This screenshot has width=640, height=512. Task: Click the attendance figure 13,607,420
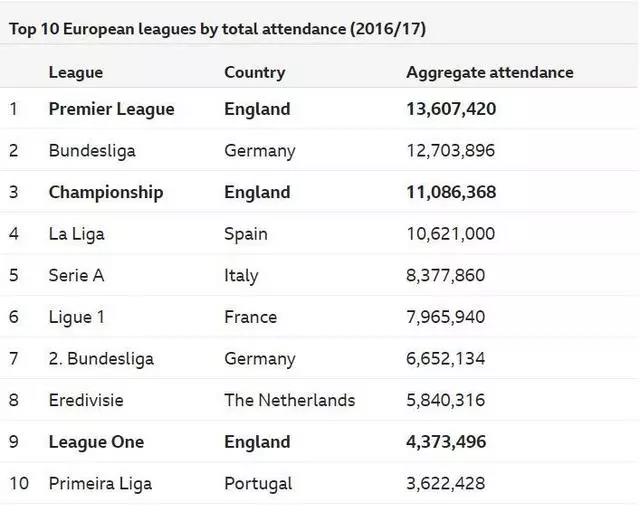click(451, 109)
